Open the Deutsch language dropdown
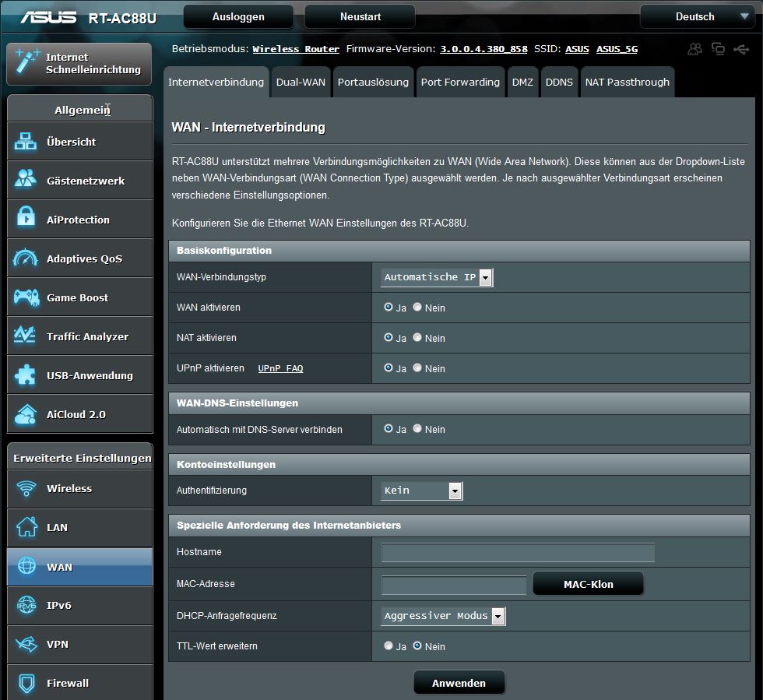Screen dimensions: 763x700 point(698,16)
